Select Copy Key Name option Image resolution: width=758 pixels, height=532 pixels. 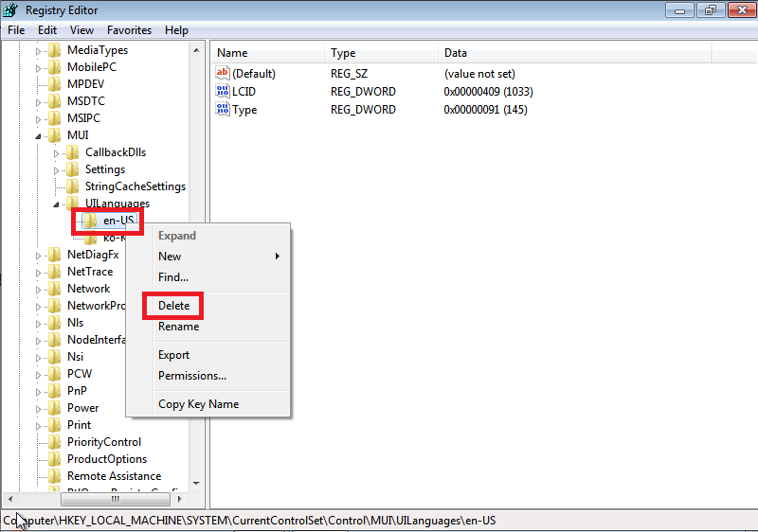coord(198,404)
